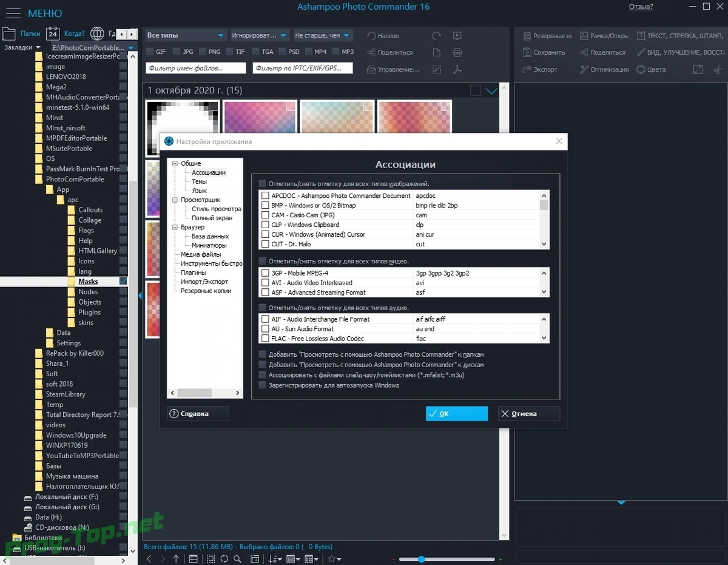Open the Игнорировать dropdown

tap(259, 36)
